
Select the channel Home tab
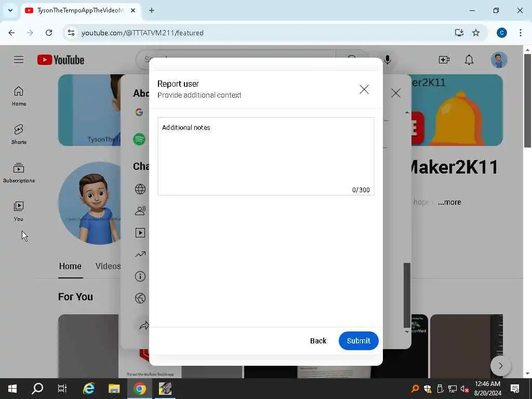[x=70, y=267]
